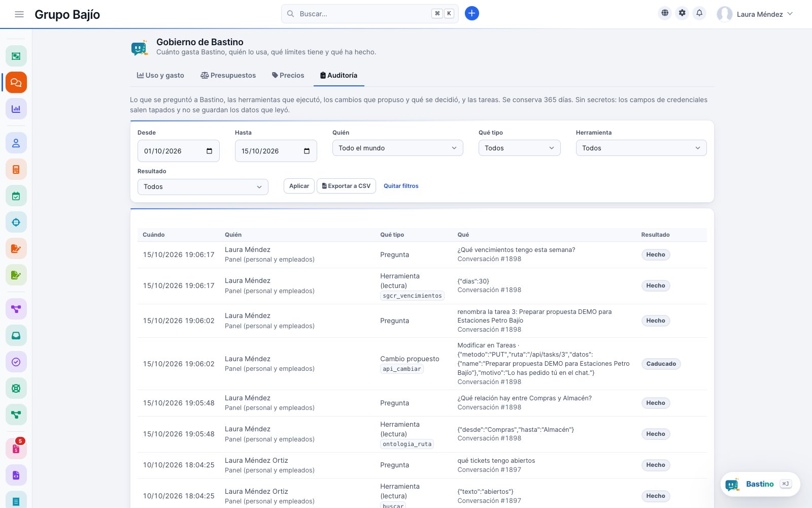Open the bar chart sidebar icon
Viewport: 812px width, 508px height.
pos(16,109)
